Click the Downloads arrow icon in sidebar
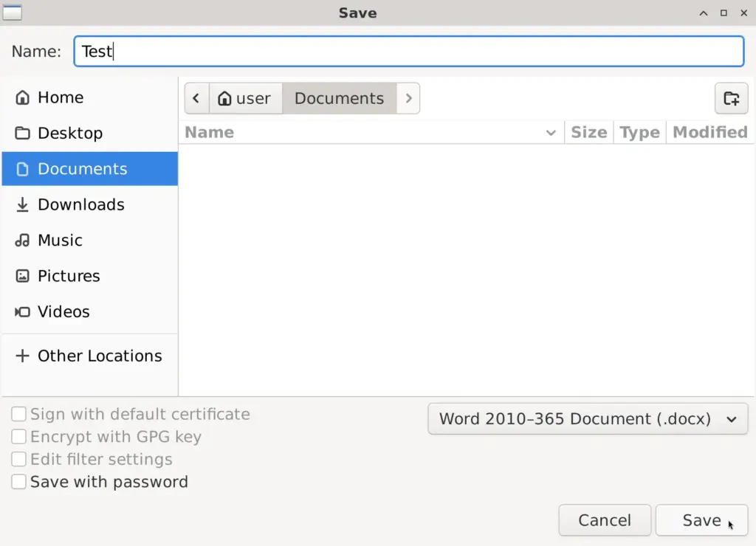756x546 pixels. click(22, 204)
